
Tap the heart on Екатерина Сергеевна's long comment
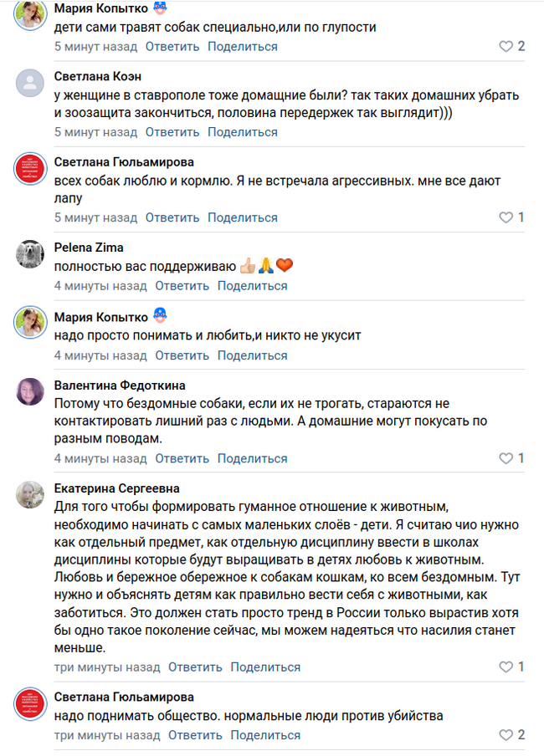506,667
